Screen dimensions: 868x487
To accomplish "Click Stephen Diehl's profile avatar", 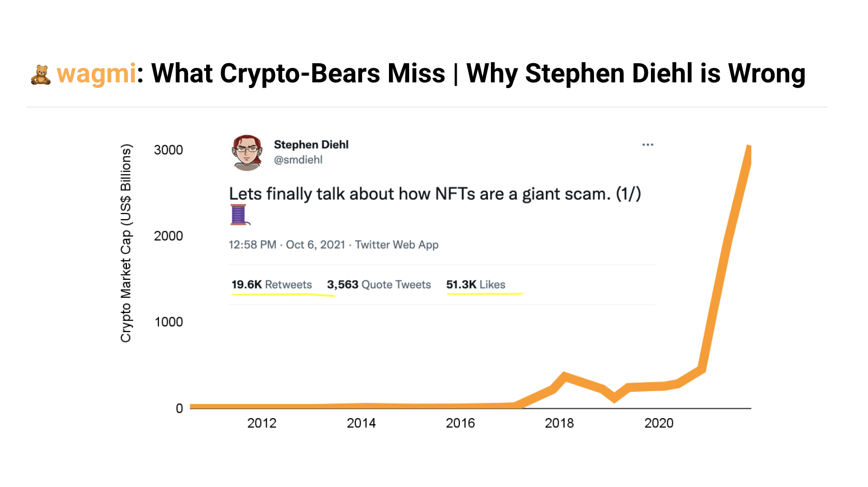I will coord(247,153).
